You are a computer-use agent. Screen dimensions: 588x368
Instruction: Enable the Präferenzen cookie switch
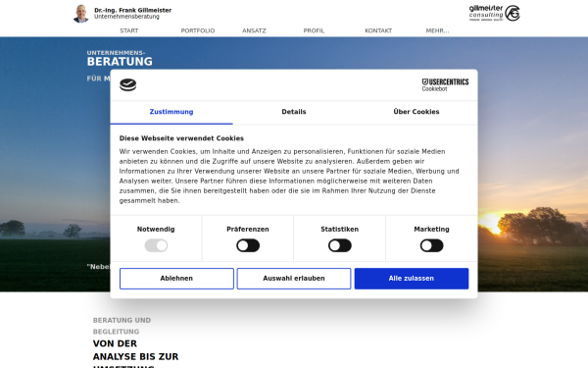coord(248,245)
